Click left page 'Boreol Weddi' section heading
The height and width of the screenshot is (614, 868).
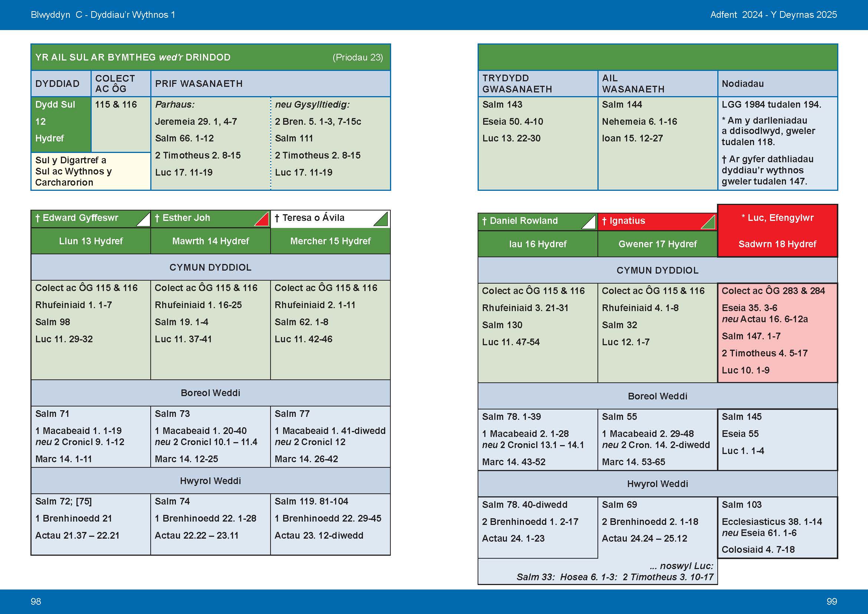tap(210, 393)
